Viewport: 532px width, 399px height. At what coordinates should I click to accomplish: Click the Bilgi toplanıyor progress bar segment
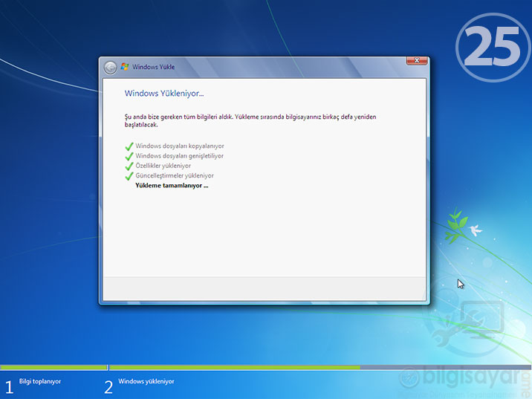(x=53, y=368)
